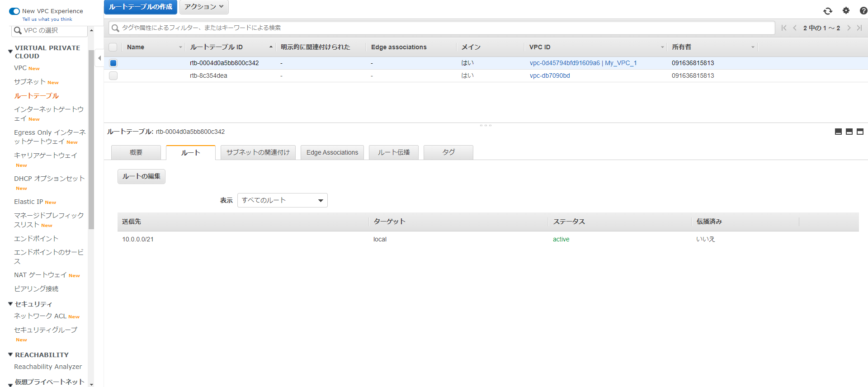
Task: Select the rtb-8c354dea table ID cell
Action: tap(208, 76)
